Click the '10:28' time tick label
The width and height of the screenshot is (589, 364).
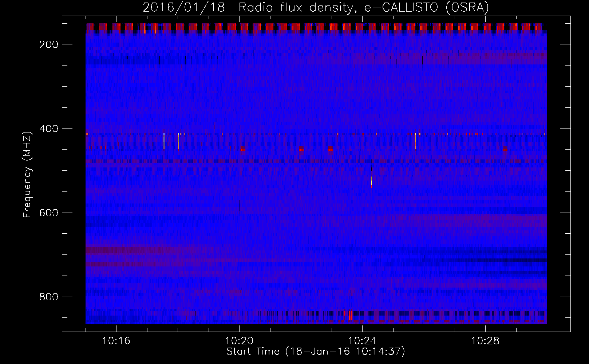(x=485, y=341)
